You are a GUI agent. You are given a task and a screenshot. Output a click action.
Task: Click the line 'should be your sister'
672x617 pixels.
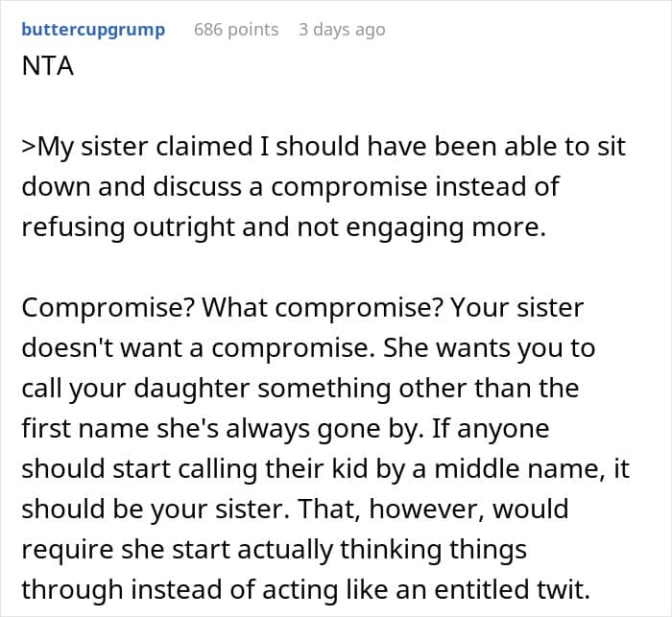pyautogui.click(x=295, y=510)
